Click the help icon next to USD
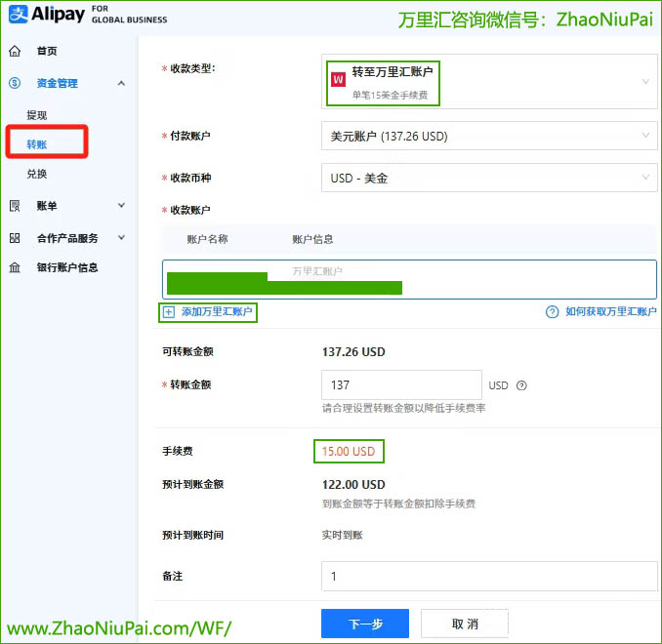This screenshot has width=662, height=644. coord(521,385)
